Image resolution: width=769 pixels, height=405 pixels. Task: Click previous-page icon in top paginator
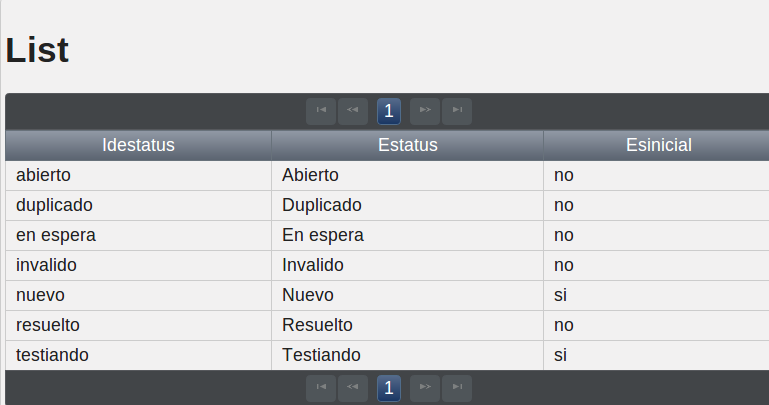tap(353, 111)
